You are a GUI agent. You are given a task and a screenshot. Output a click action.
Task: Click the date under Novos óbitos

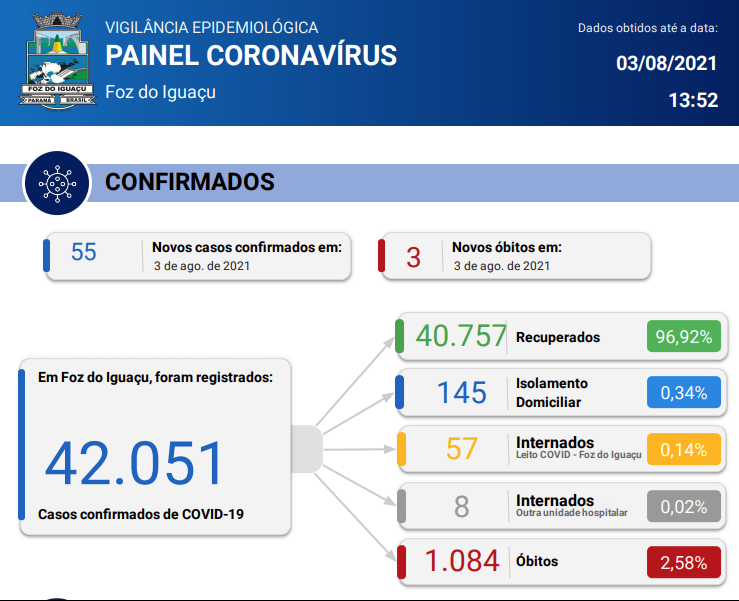pyautogui.click(x=501, y=266)
